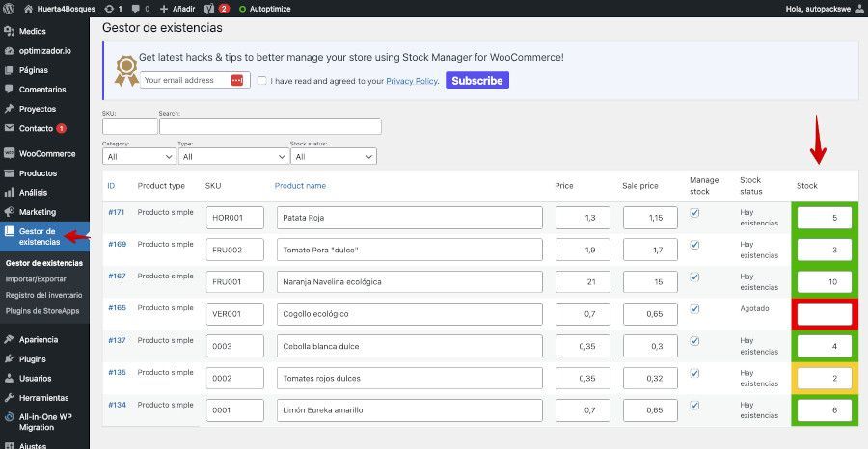
Task: Click the Añadir new content button
Action: click(x=177, y=9)
